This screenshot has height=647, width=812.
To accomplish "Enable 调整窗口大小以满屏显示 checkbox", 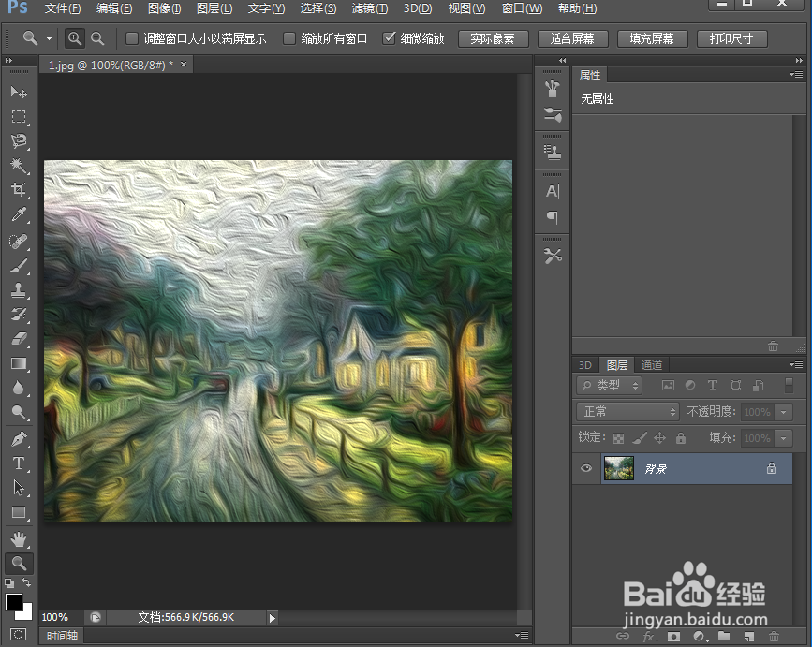I will 132,38.
